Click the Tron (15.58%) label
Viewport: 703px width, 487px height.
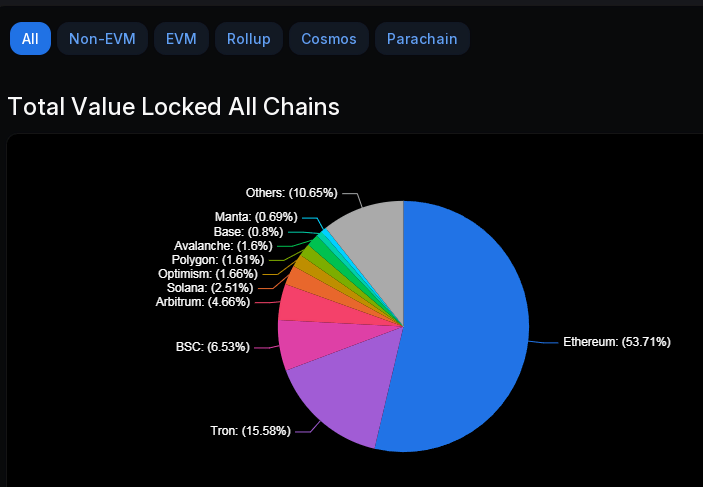pyautogui.click(x=251, y=430)
